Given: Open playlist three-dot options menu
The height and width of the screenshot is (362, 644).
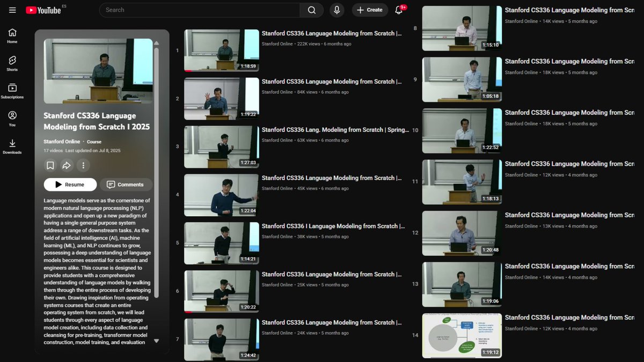Looking at the screenshot, I should click(x=83, y=165).
